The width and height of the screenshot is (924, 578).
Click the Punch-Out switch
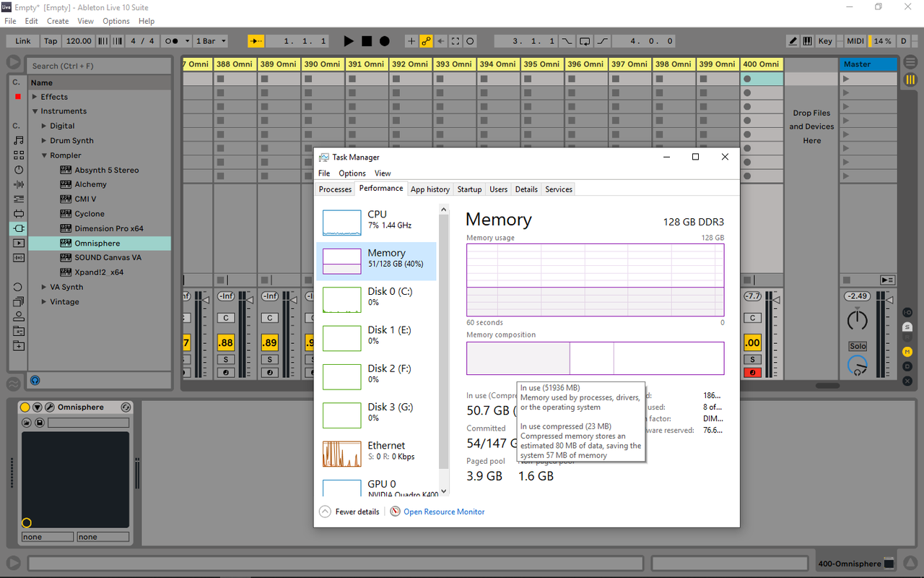pos(602,41)
